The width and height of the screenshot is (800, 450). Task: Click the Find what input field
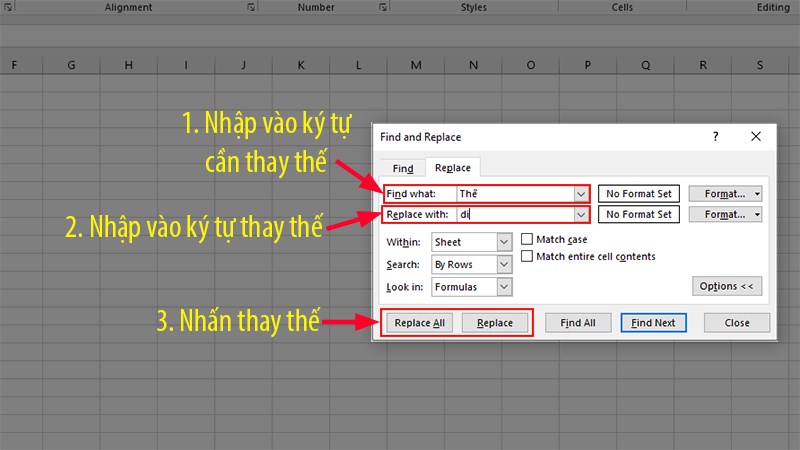pyautogui.click(x=516, y=194)
